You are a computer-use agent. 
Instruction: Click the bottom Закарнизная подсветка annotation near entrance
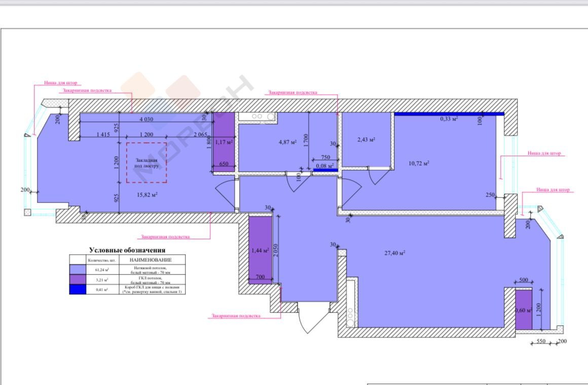pos(236,316)
